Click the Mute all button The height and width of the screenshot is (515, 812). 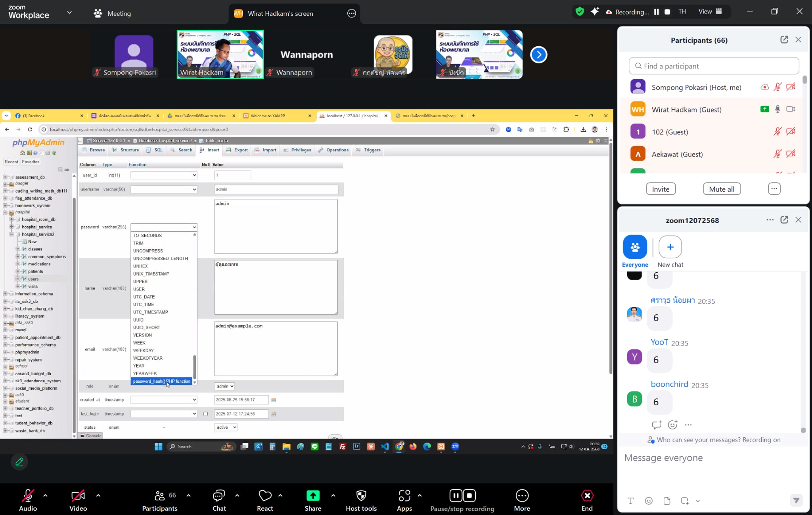pos(721,189)
